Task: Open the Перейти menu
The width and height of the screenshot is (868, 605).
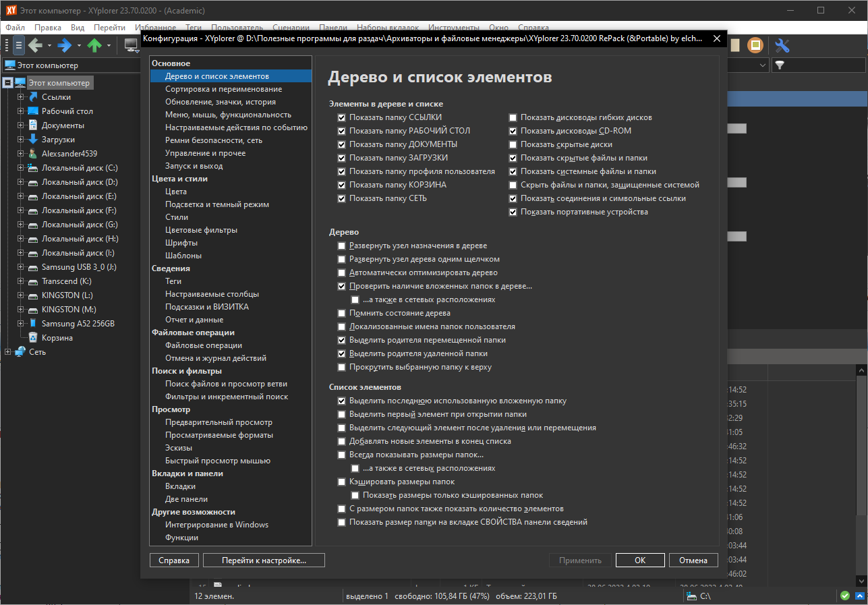Action: [109, 28]
